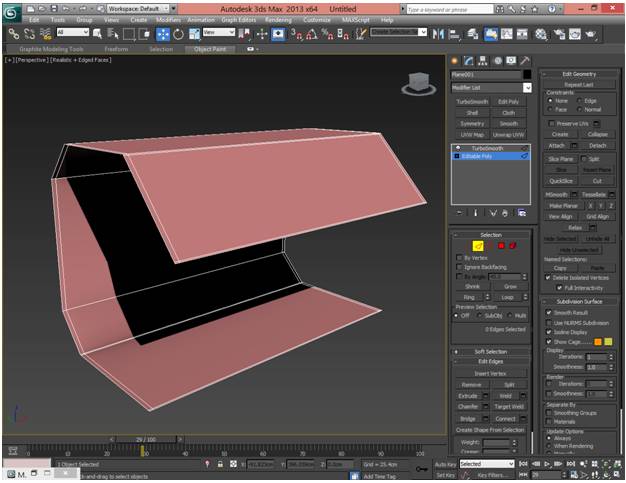Enable the Split checkbox
The image size is (626, 483).
pos(584,159)
